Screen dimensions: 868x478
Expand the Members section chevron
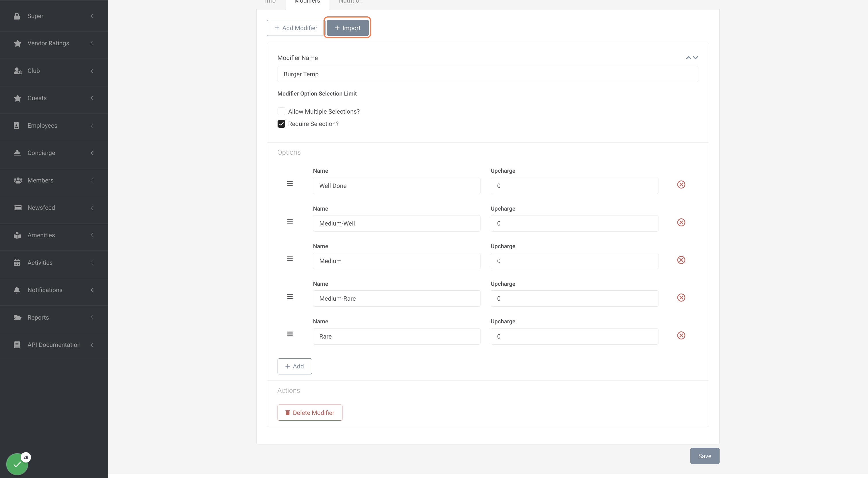point(92,180)
